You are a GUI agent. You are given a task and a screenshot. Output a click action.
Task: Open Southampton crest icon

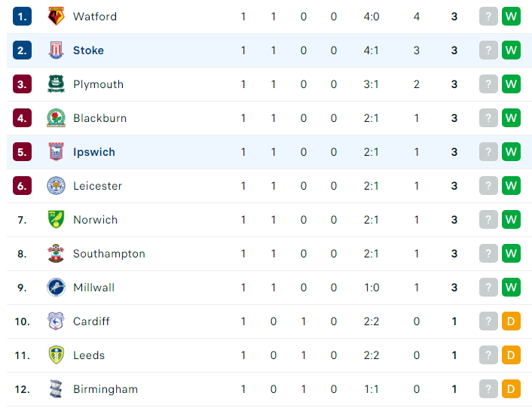[x=56, y=254]
